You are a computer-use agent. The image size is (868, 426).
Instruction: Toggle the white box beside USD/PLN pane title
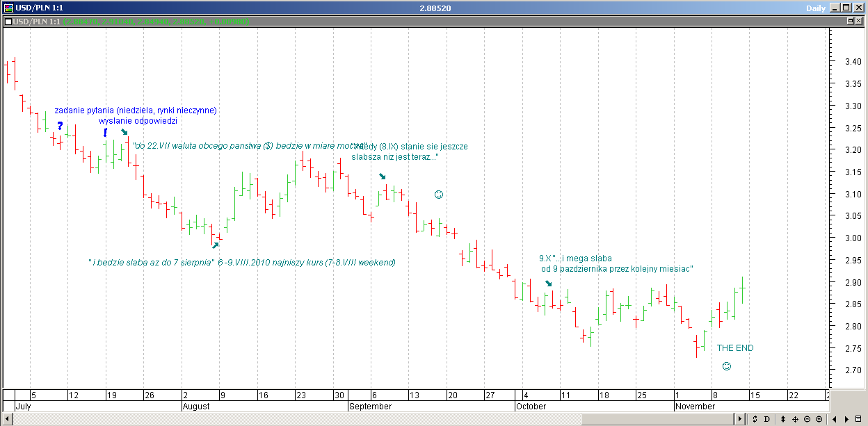click(8, 22)
